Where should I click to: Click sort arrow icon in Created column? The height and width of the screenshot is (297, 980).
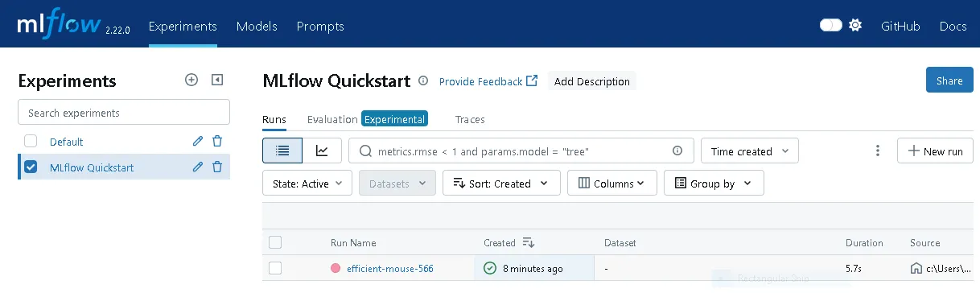529,242
